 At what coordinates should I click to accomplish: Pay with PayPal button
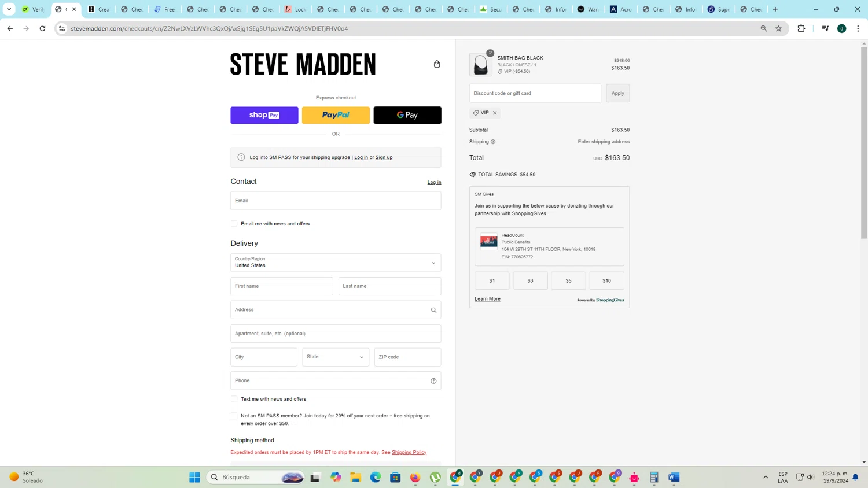336,115
